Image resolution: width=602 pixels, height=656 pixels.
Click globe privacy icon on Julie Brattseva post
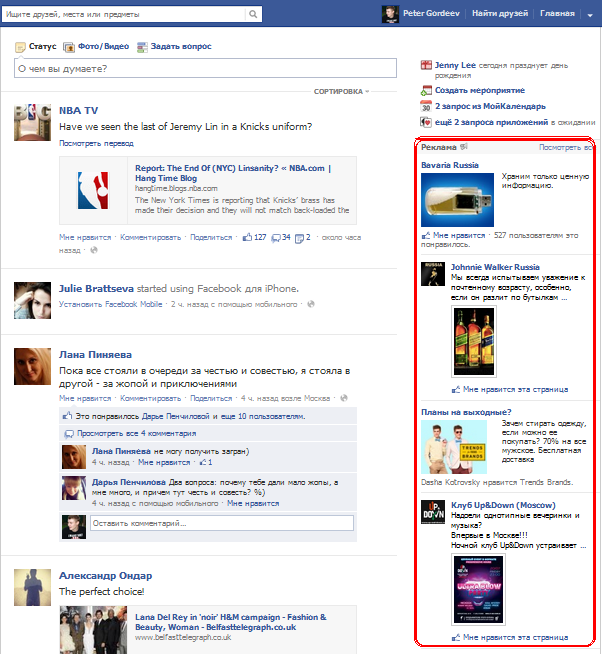311,304
